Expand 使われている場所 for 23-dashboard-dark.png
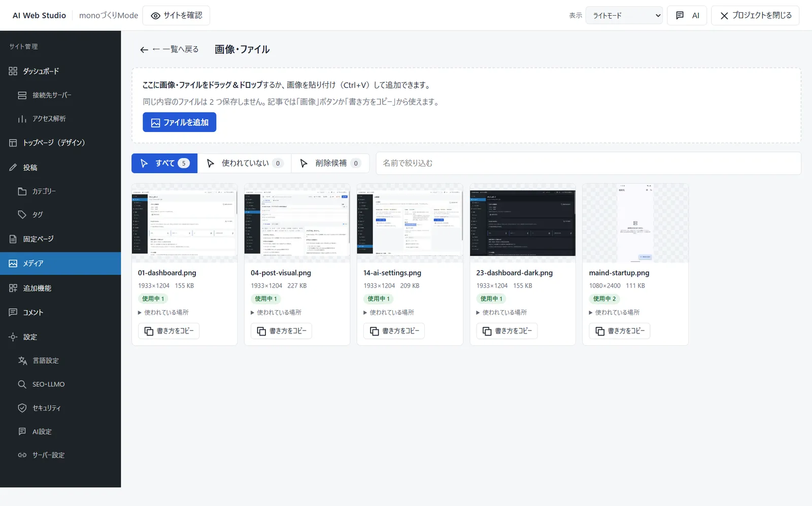This screenshot has width=812, height=506. coord(501,313)
